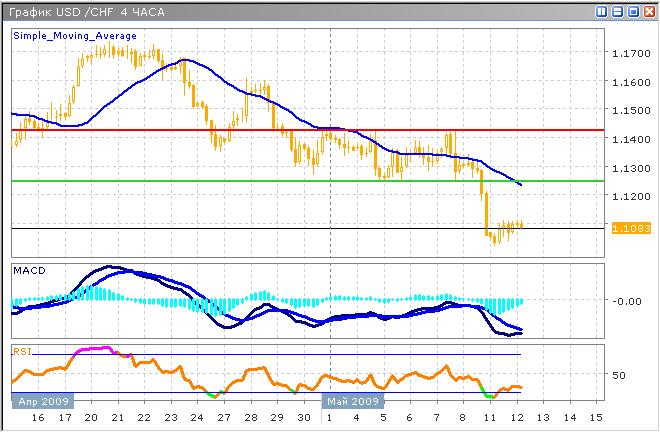Click the horizontal split window icon
This screenshot has width=660, height=432.
point(617,11)
